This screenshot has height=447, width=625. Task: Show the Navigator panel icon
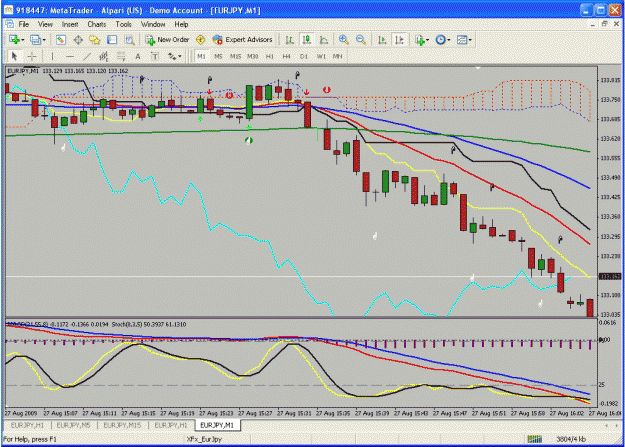[x=95, y=40]
